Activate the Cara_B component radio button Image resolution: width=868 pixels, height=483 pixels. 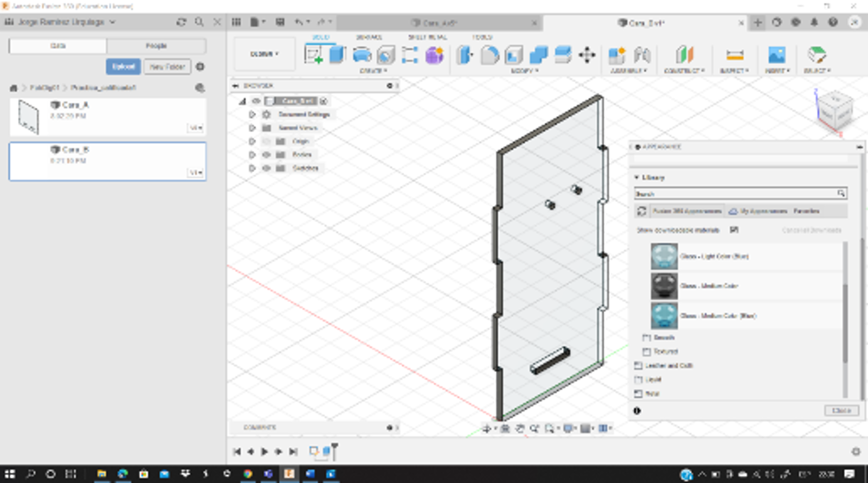324,101
